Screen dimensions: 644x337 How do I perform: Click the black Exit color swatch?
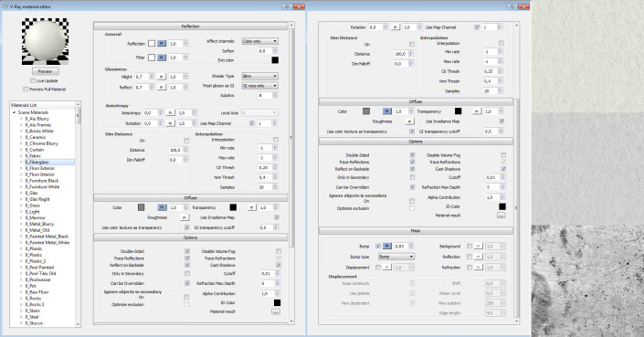point(275,60)
